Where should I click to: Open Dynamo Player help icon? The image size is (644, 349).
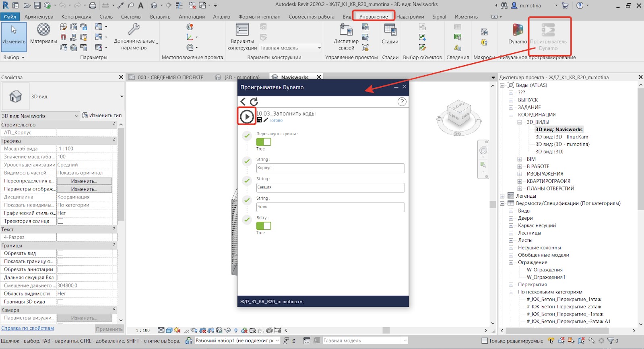402,101
